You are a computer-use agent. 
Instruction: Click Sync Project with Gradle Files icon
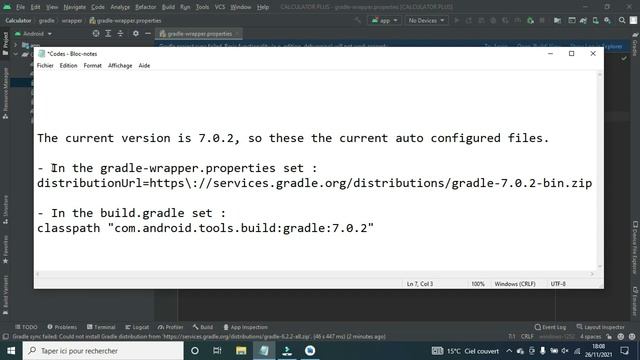[583, 20]
